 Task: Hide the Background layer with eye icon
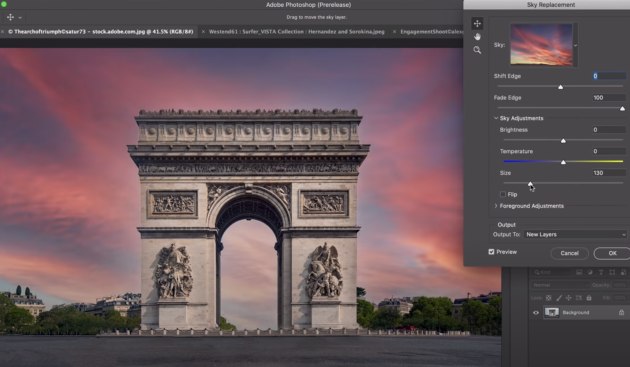click(x=536, y=312)
